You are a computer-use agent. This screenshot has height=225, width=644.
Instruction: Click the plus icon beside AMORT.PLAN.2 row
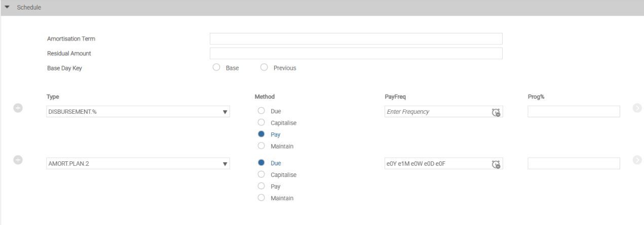(x=18, y=160)
